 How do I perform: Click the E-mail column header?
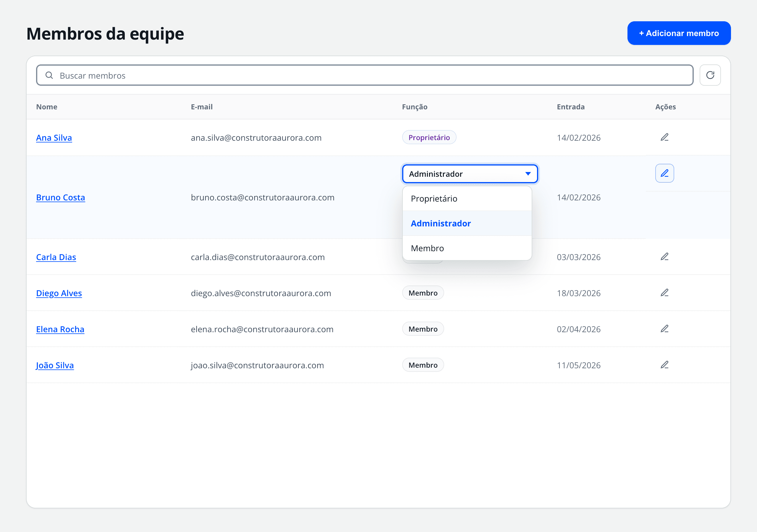[x=202, y=107]
